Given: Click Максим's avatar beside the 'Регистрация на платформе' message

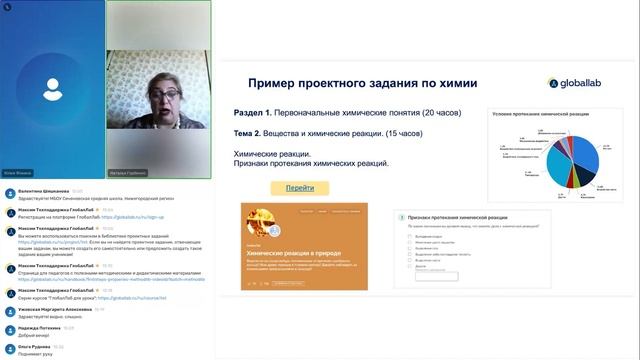Looking at the screenshot, I should pos(10,213).
